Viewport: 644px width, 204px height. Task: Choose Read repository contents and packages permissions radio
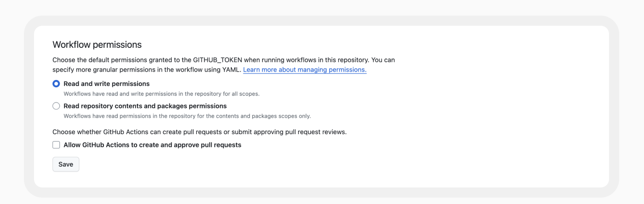(x=56, y=106)
